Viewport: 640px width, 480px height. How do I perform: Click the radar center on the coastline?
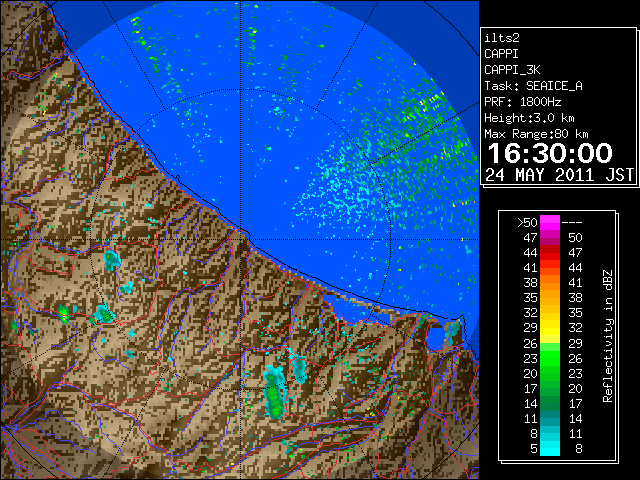(241, 239)
